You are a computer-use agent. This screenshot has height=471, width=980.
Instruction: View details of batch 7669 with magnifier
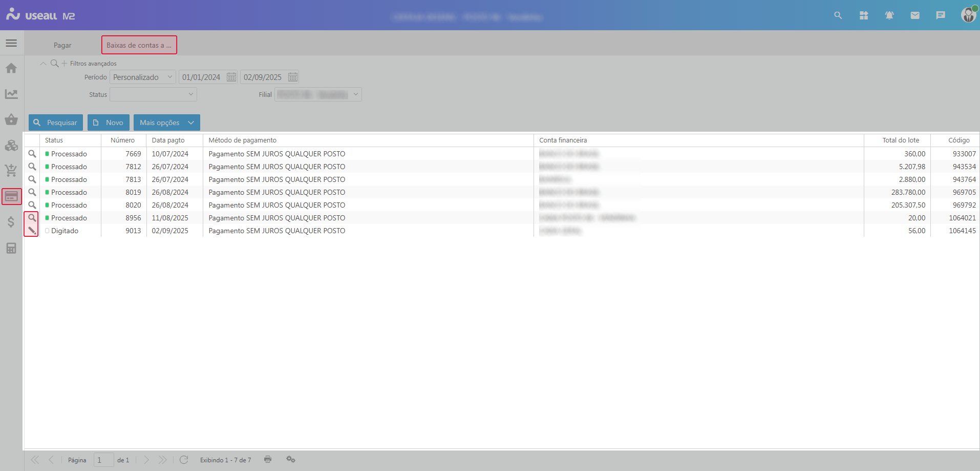(x=32, y=154)
